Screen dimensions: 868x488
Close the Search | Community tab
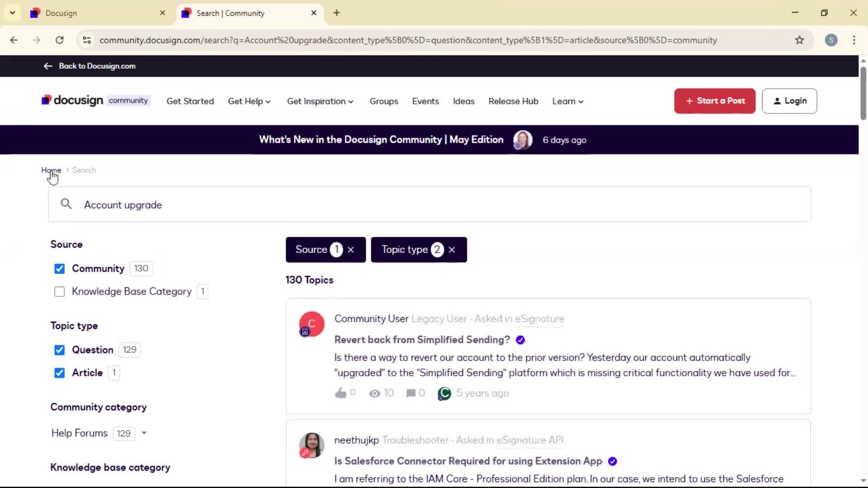(314, 13)
